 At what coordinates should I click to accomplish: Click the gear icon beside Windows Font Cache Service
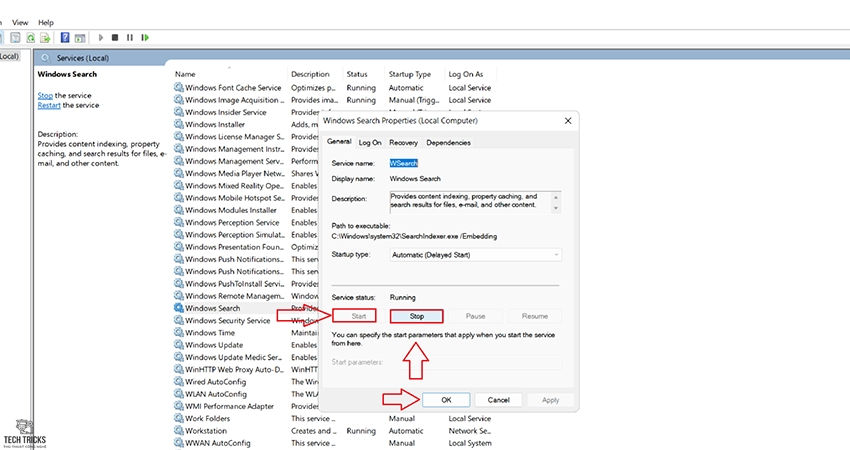179,87
